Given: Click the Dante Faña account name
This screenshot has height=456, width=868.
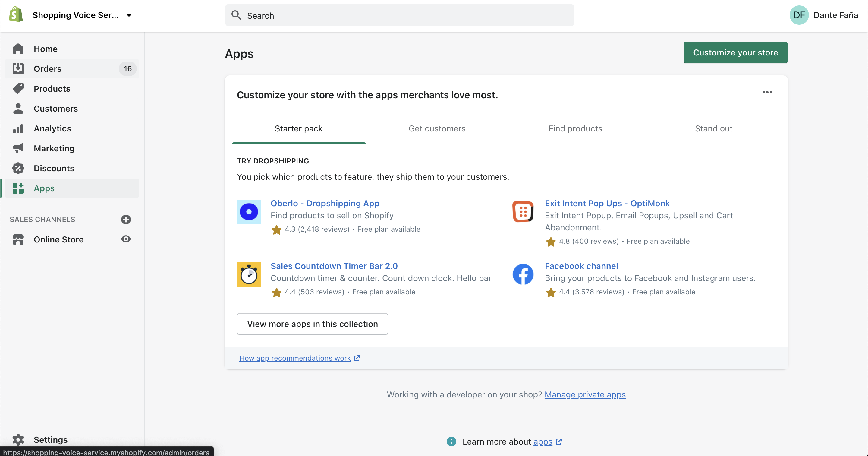Looking at the screenshot, I should click(836, 15).
